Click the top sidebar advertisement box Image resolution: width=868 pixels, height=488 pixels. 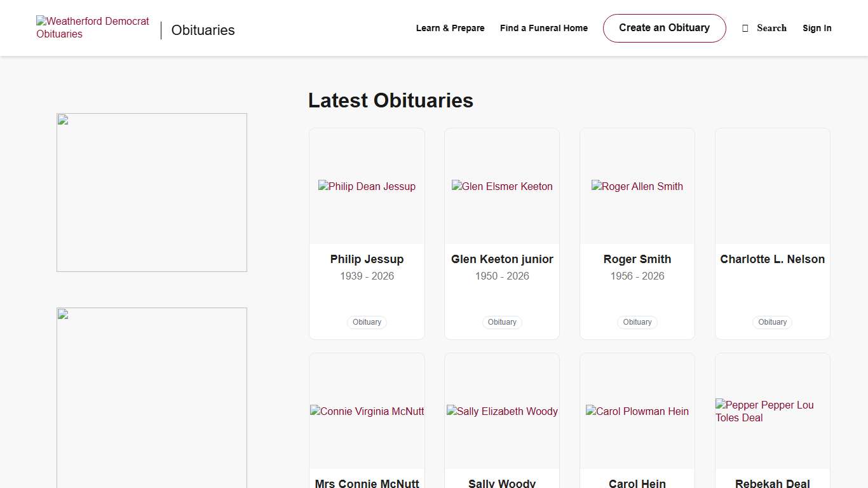[152, 193]
